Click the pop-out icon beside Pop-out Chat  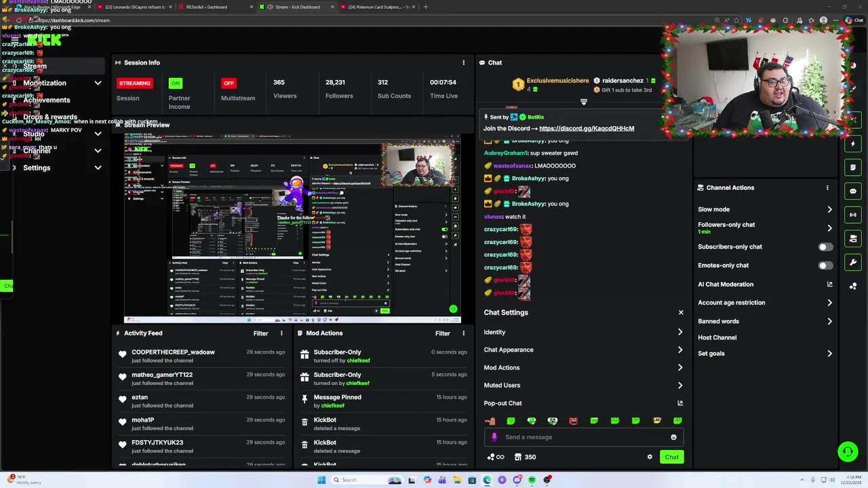tap(680, 403)
